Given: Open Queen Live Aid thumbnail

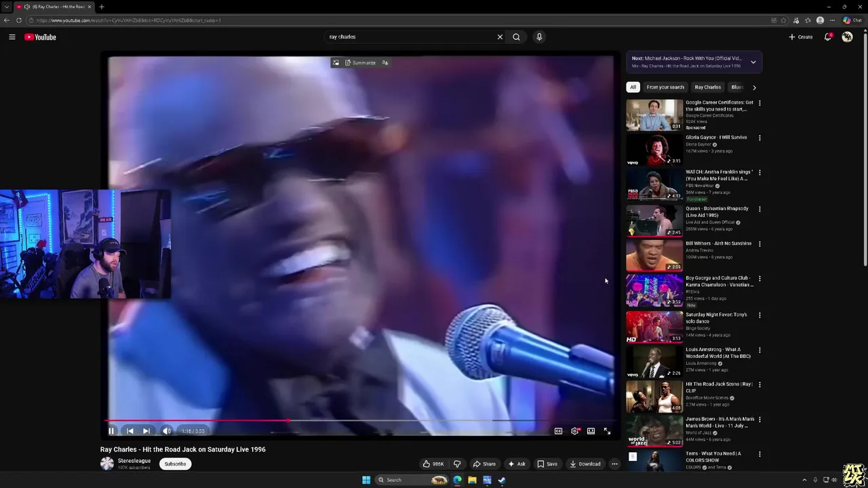Looking at the screenshot, I should (654, 220).
